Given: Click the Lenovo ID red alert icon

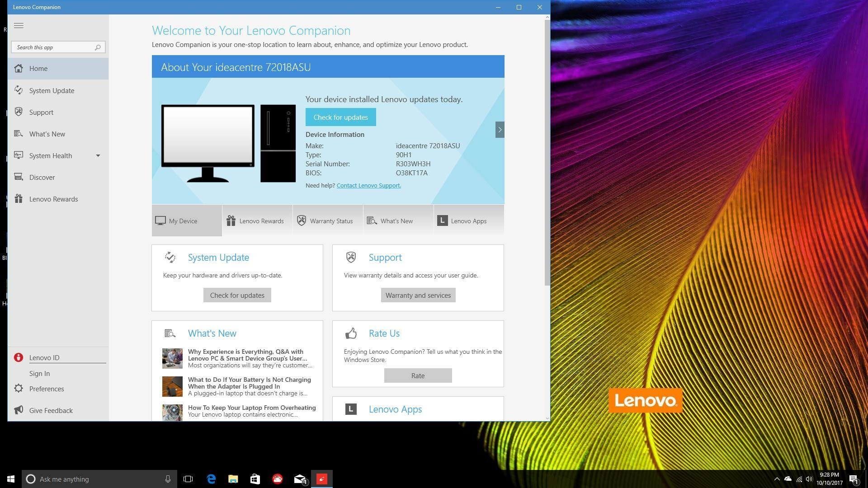Looking at the screenshot, I should tap(19, 357).
